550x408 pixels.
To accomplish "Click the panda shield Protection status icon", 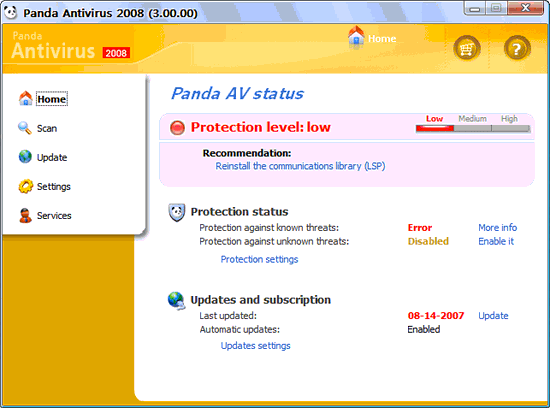I will (177, 213).
